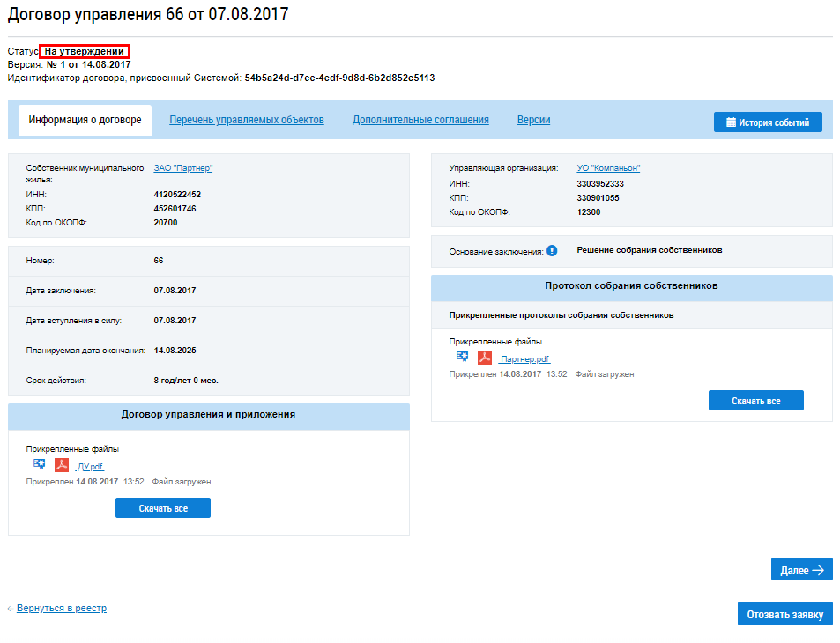Click the Отозвать заявку button

tap(784, 614)
